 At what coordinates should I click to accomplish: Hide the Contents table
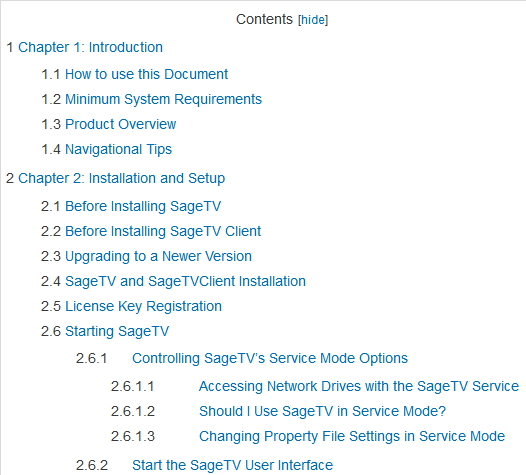click(x=313, y=20)
